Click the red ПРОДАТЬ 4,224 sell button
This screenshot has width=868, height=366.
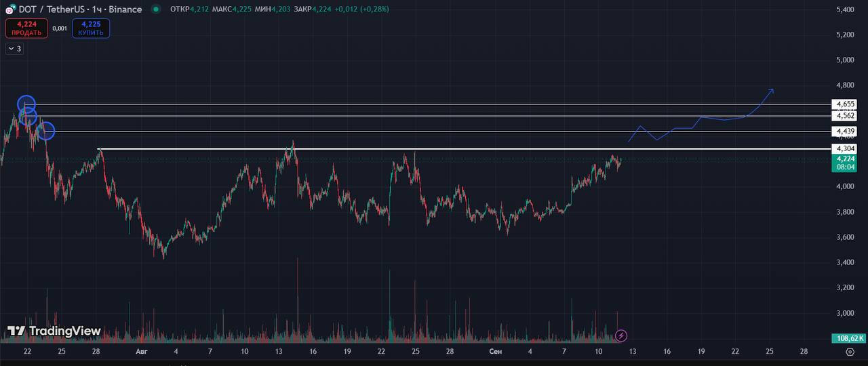(x=26, y=28)
